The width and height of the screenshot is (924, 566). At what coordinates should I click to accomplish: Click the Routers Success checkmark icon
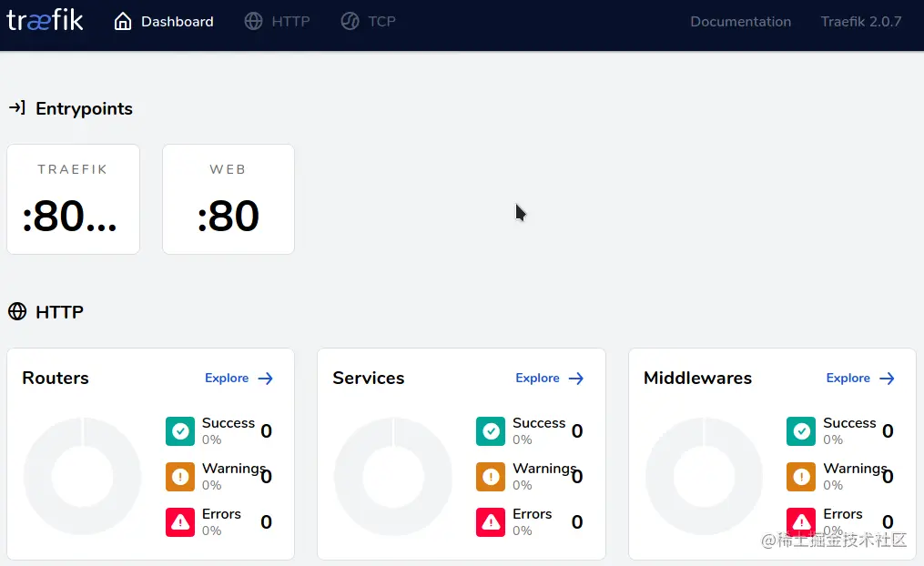coord(180,431)
